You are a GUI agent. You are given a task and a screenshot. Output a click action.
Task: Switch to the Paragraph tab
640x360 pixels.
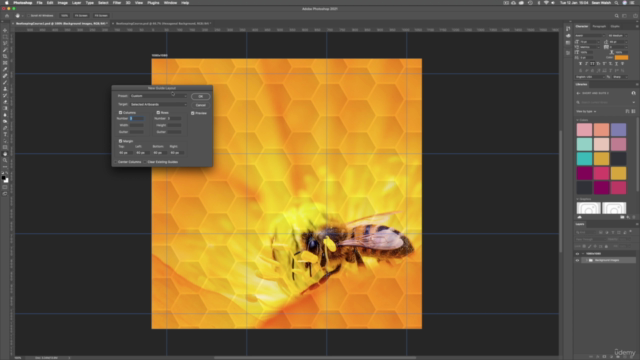(x=599, y=27)
